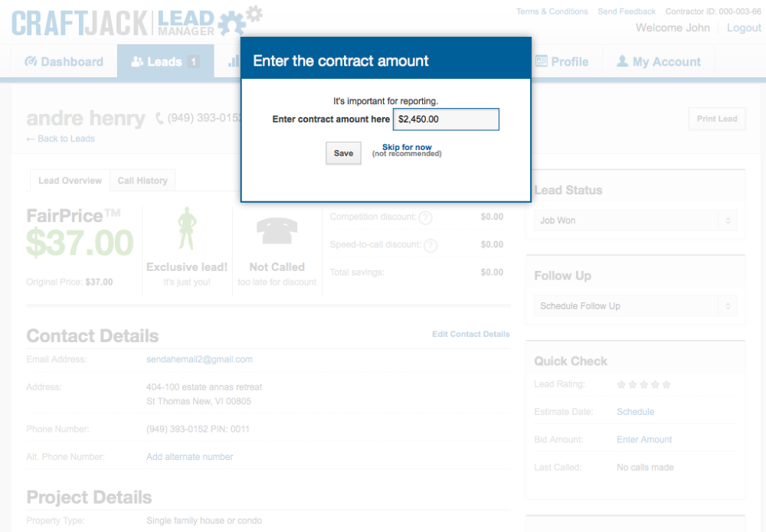Click the sendahemail2@gmail.com email link
766x532 pixels.
click(199, 359)
